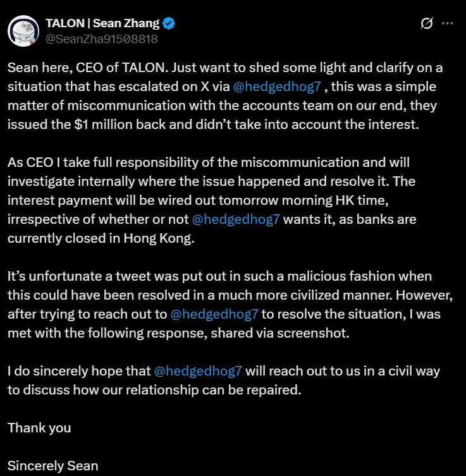This screenshot has height=476, width=466.
Task: Click the "Thank you" line
Action: tap(39, 428)
